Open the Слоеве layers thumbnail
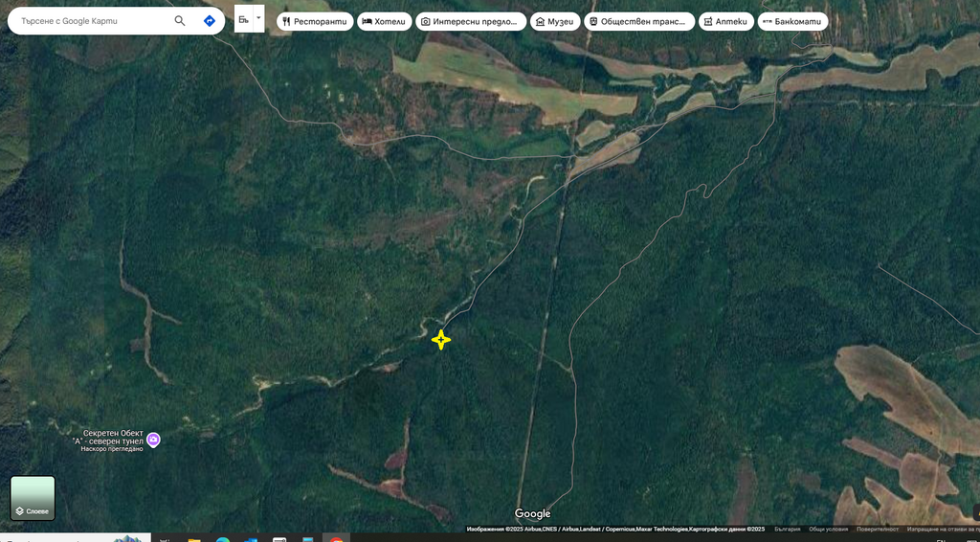 click(33, 498)
